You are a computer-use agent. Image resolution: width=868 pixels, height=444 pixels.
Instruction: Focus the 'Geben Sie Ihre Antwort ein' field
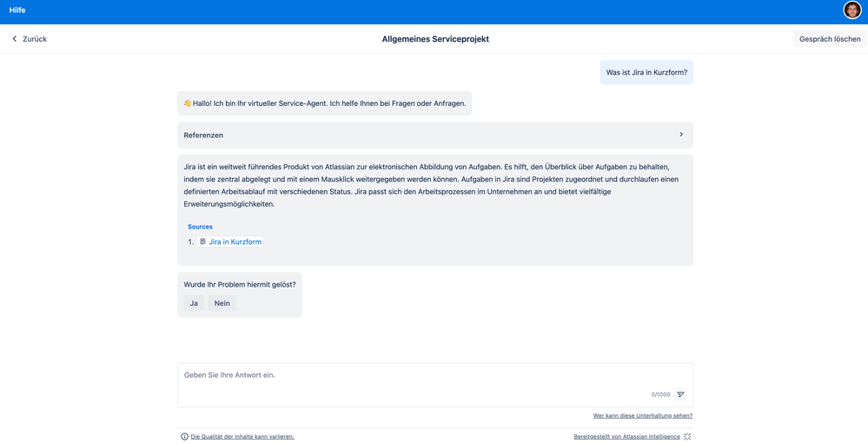(435, 385)
